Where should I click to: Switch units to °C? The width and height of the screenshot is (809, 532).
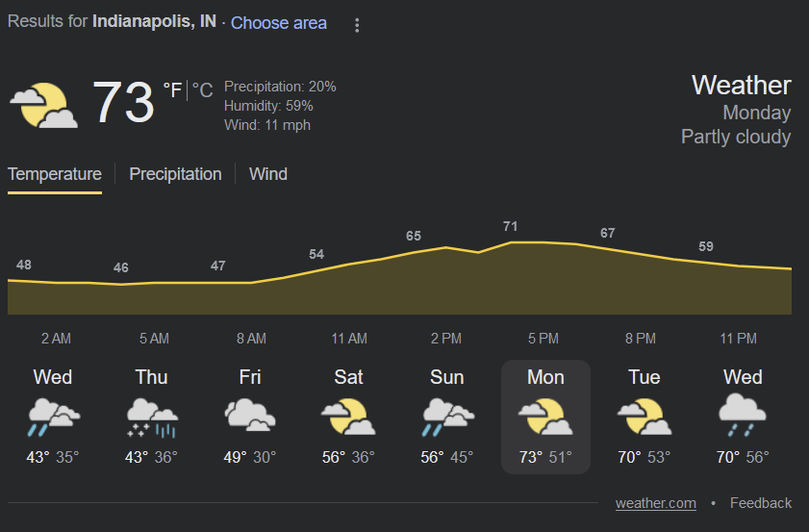tap(202, 90)
